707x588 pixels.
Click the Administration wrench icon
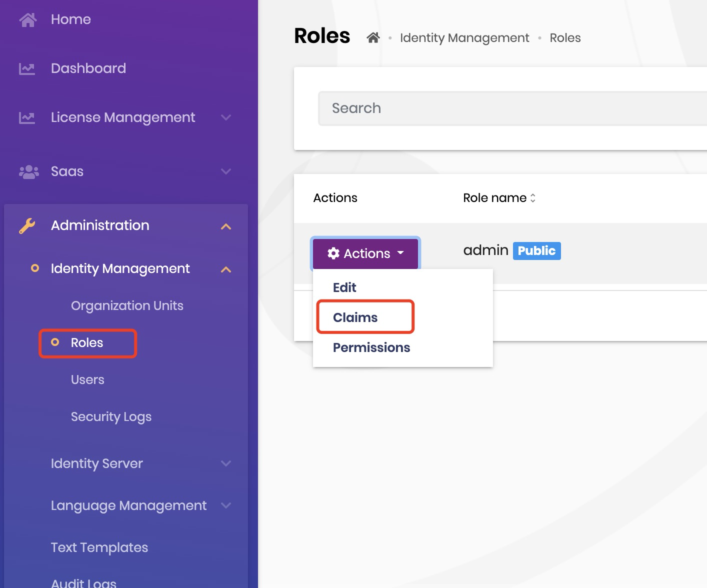pyautogui.click(x=27, y=225)
